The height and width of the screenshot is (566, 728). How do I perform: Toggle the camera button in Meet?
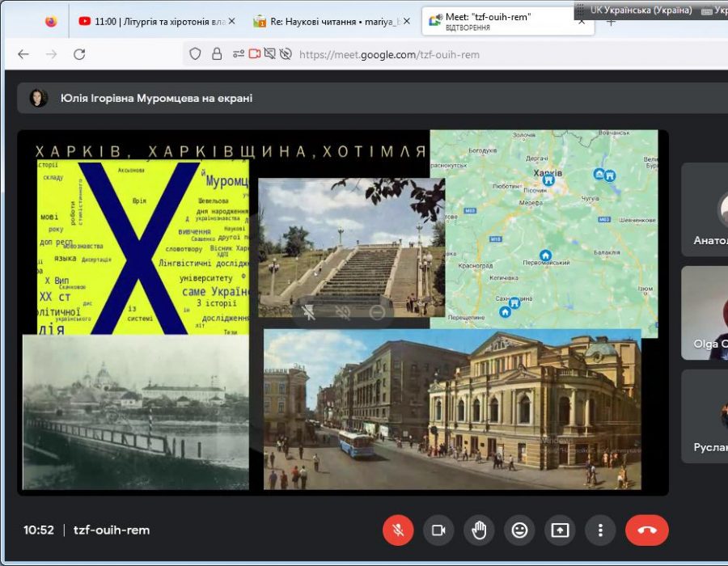pyautogui.click(x=438, y=530)
